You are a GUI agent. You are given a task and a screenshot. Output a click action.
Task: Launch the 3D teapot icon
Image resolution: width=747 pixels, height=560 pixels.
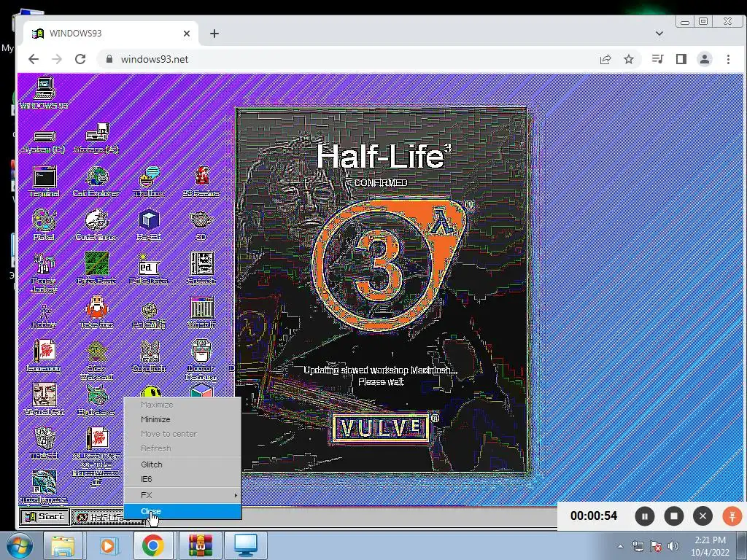click(201, 225)
